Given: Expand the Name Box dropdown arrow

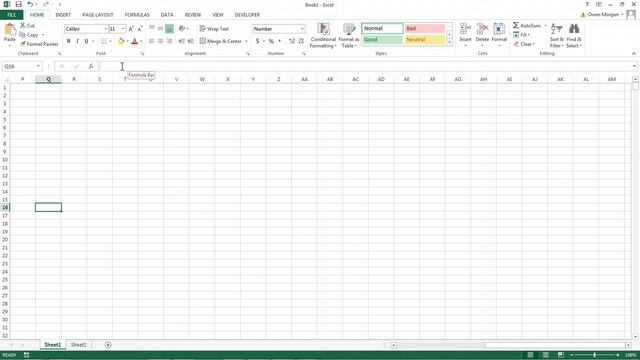Looking at the screenshot, I should 38,66.
